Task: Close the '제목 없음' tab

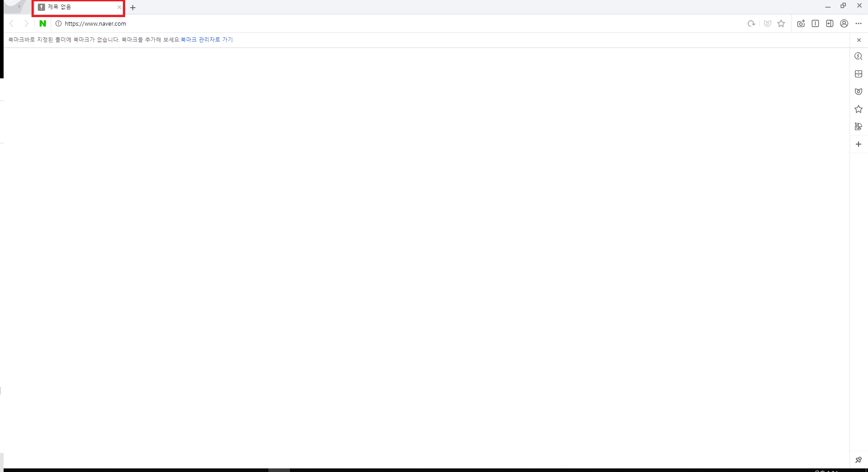Action: (x=119, y=7)
